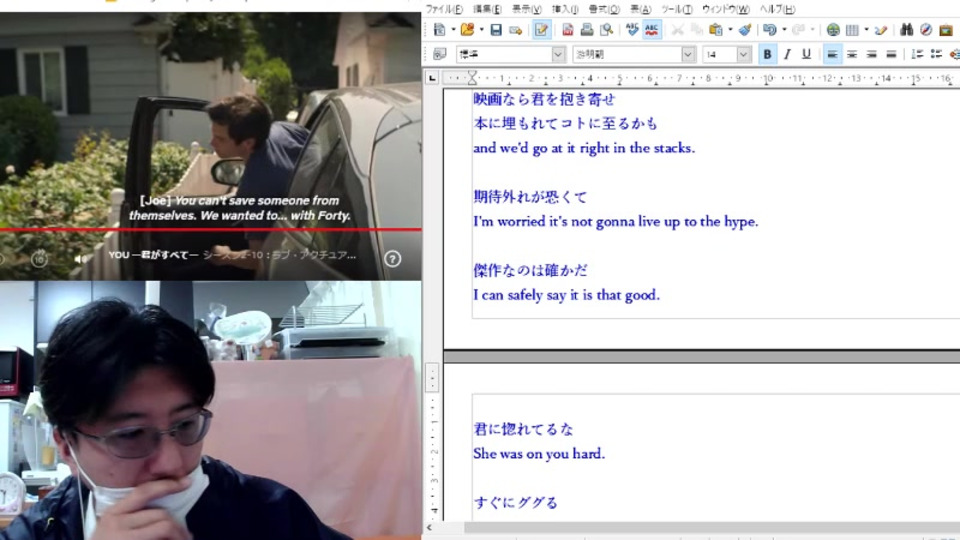Select Center alignment button

tap(852, 54)
